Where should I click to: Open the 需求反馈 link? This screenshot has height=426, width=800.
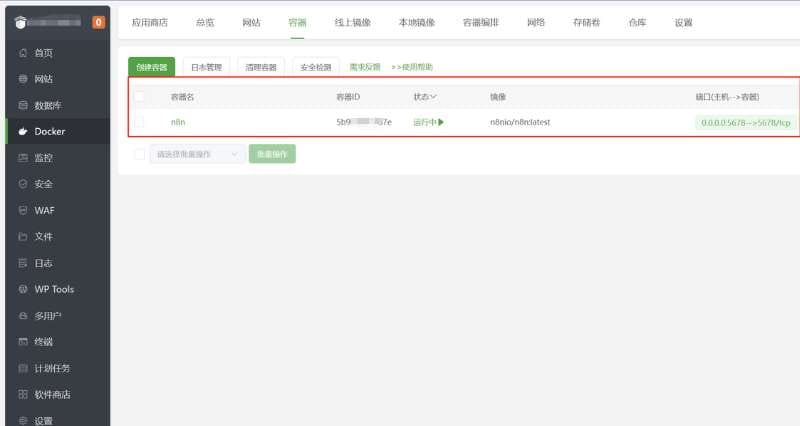365,67
